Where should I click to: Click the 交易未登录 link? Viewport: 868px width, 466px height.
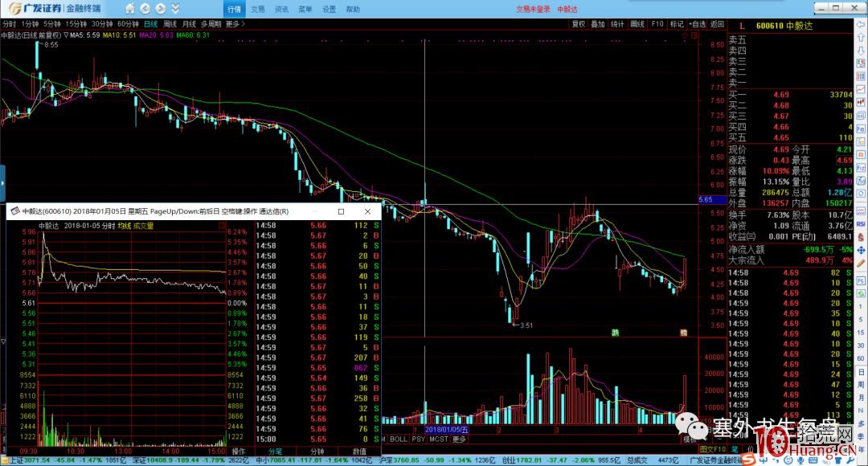tap(533, 10)
